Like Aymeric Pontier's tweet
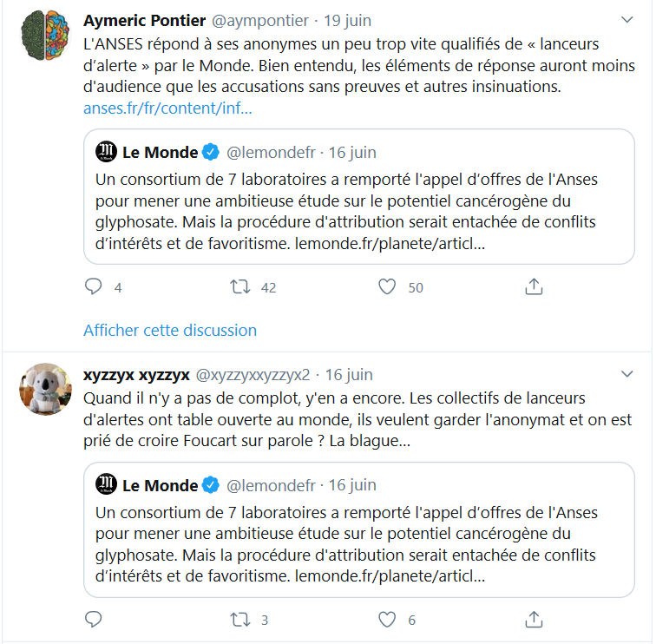This screenshot has width=656, height=644. tap(388, 286)
